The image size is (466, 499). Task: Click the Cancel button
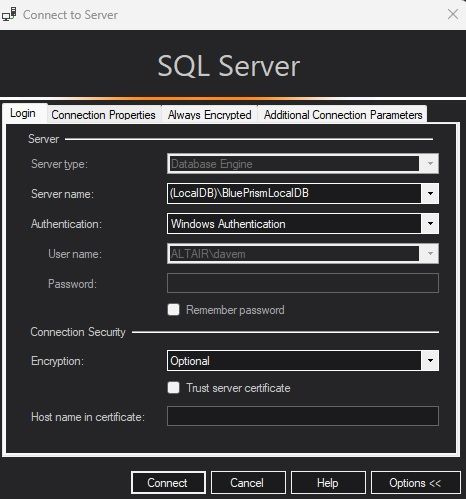[248, 483]
